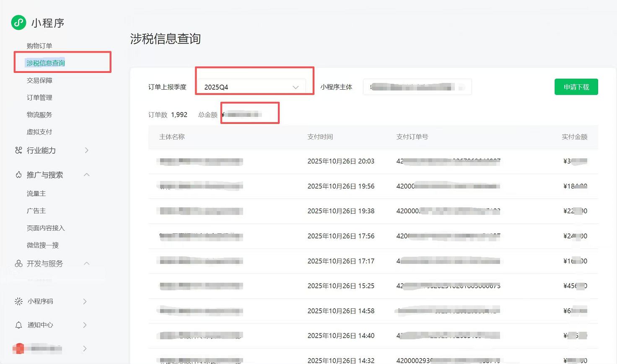Click payment time 2025年10月26日 17:17

341,261
